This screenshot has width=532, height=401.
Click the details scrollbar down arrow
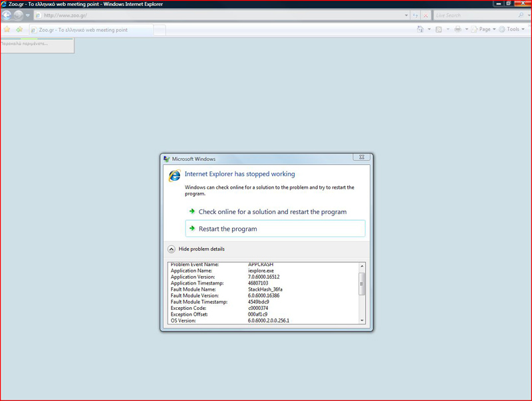tap(362, 321)
